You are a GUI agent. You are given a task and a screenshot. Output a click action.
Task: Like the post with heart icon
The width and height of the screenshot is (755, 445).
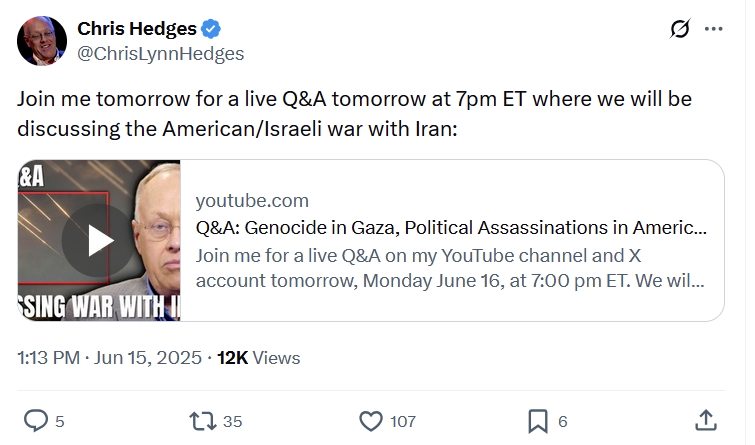371,421
